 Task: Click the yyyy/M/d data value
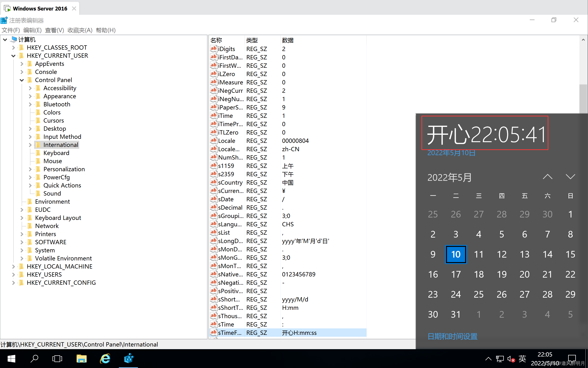tap(295, 299)
